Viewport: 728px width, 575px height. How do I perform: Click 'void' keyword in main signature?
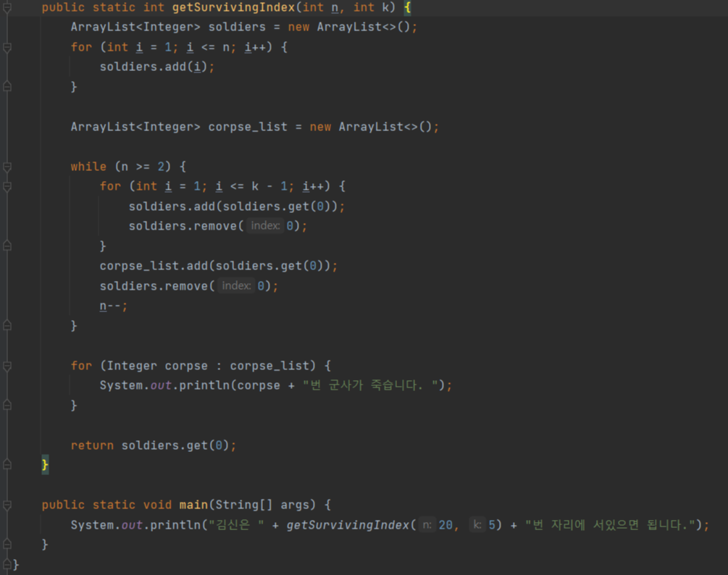(157, 505)
